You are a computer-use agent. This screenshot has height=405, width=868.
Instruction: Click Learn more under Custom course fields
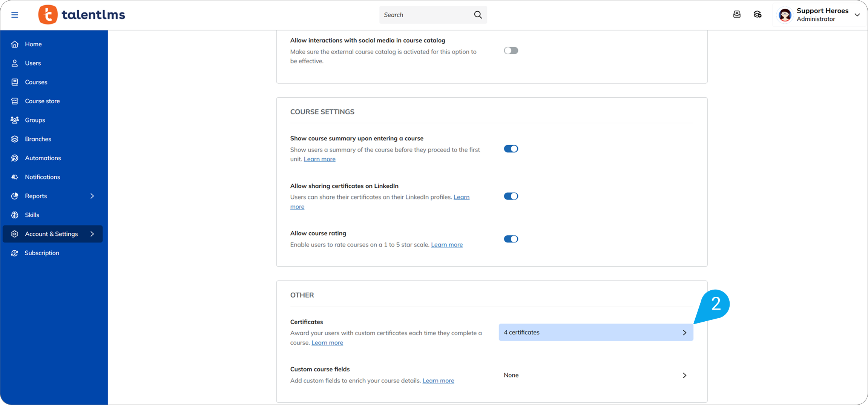[438, 380]
